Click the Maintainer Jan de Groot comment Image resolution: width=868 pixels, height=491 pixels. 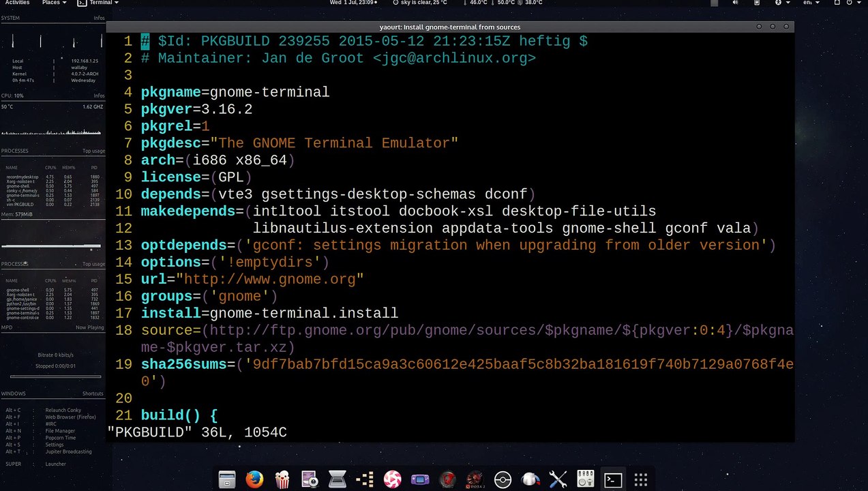pos(338,58)
